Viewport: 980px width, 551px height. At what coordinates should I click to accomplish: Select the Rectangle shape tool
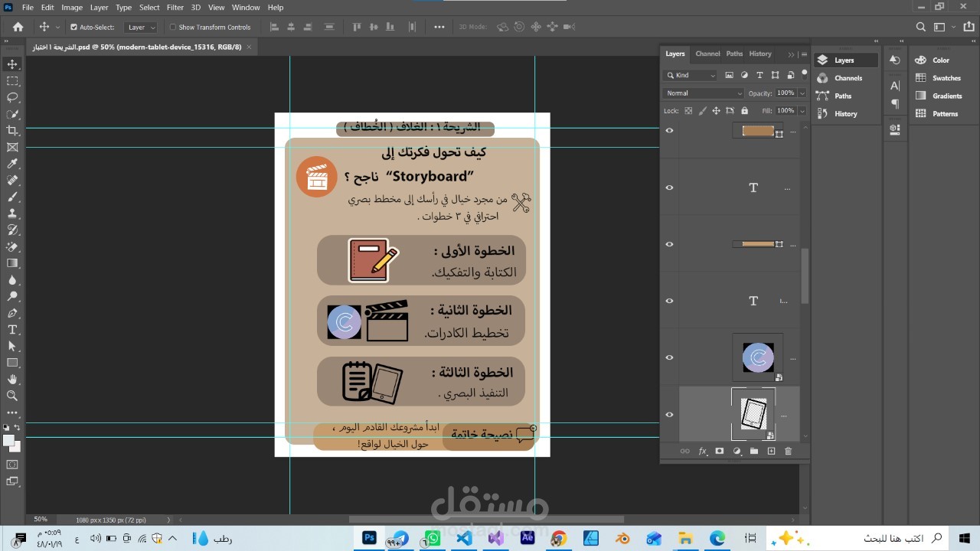pos(12,363)
